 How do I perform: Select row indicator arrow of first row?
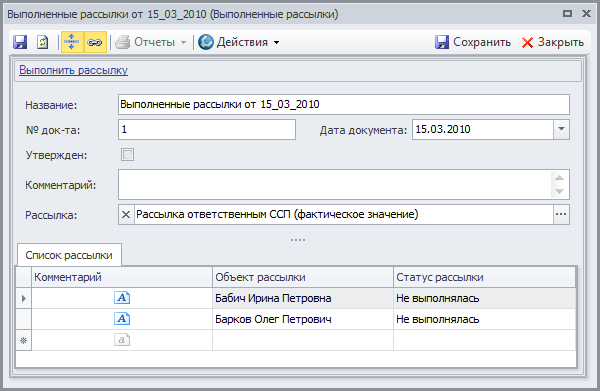click(x=24, y=298)
